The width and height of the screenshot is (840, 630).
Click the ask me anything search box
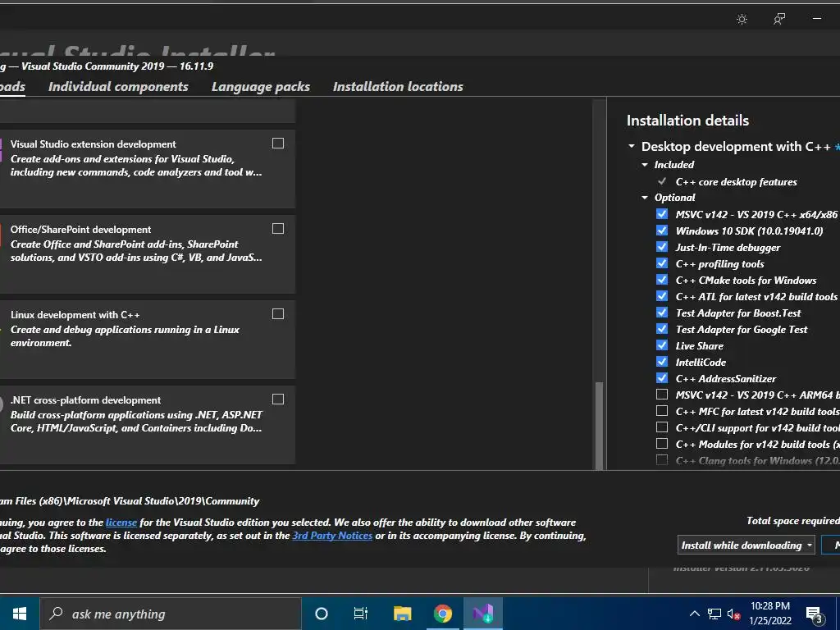(x=171, y=614)
